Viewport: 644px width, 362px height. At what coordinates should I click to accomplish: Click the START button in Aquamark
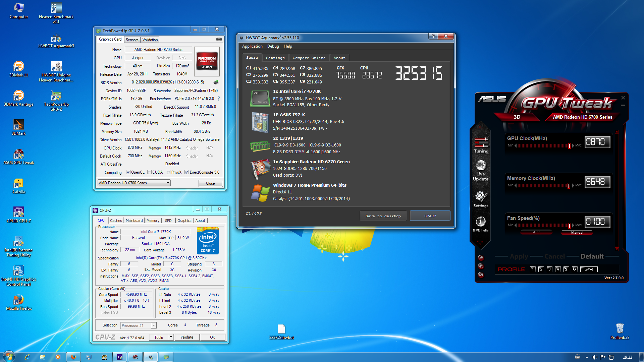coord(430,216)
